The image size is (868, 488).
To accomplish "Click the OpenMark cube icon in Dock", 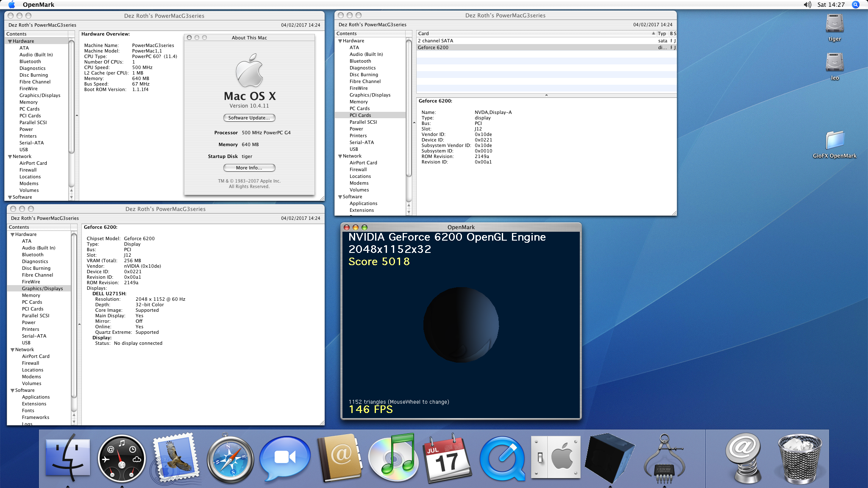I will click(609, 458).
